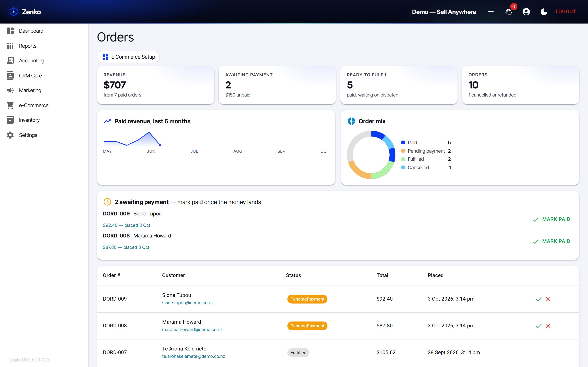Open the support headset notifications icon

(x=509, y=12)
